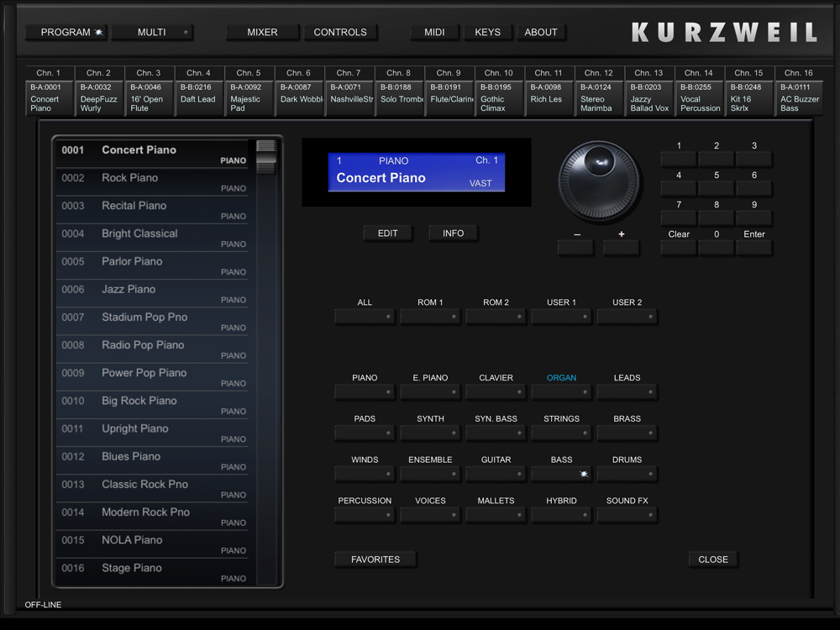Switch to MULTI mode
The height and width of the screenshot is (630, 840).
tap(151, 32)
